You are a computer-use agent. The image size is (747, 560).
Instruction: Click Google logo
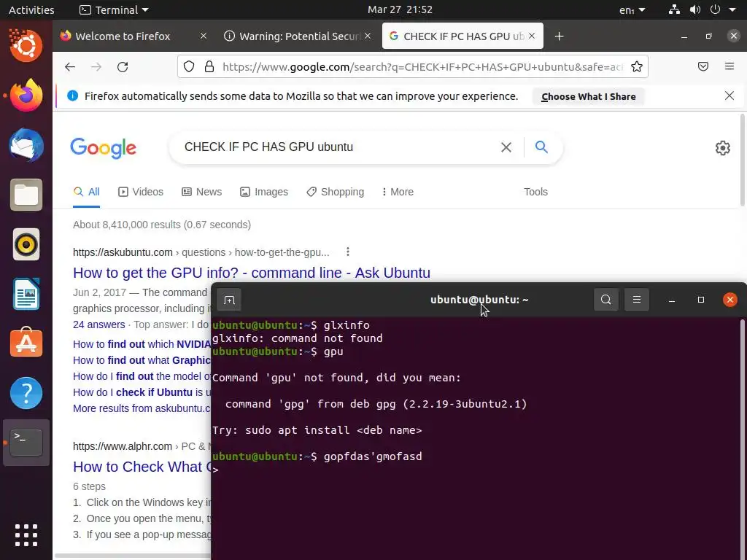coord(104,147)
